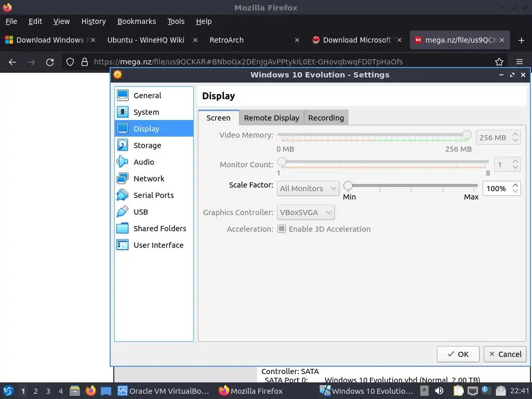Open Firefox Help menu
The image size is (532, 399).
204,21
